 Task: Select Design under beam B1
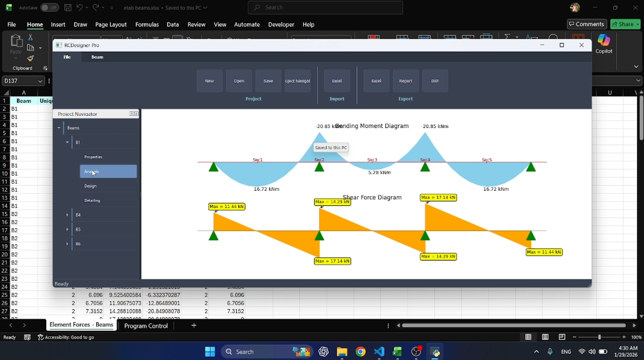pos(90,186)
